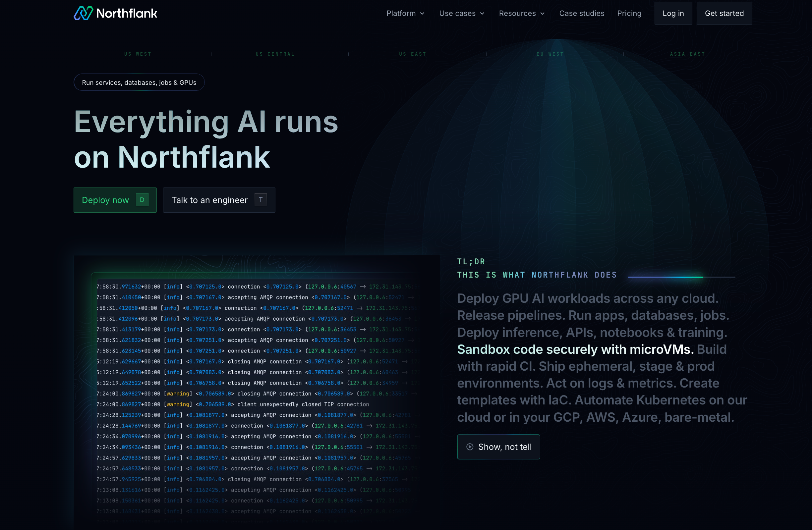This screenshot has width=812, height=530.
Task: Click the Northflank logo icon
Action: (x=83, y=13)
